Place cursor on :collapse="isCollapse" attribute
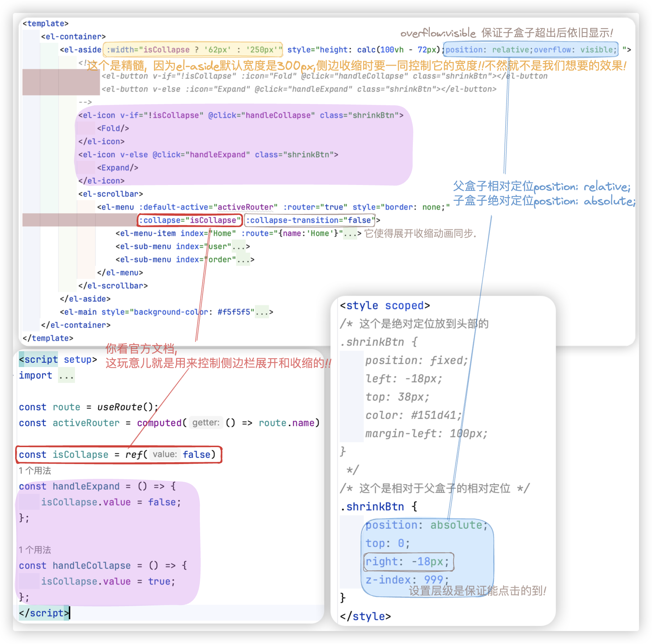This screenshot has width=652, height=644. pos(190,220)
